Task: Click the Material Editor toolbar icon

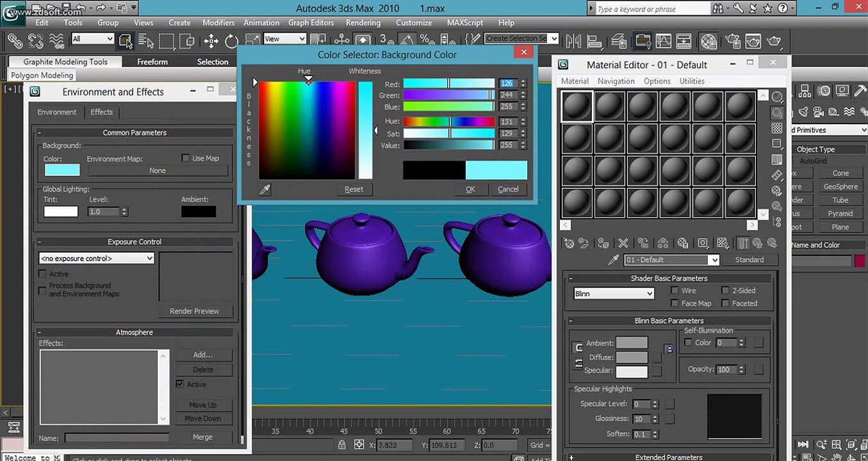Action: (x=708, y=41)
